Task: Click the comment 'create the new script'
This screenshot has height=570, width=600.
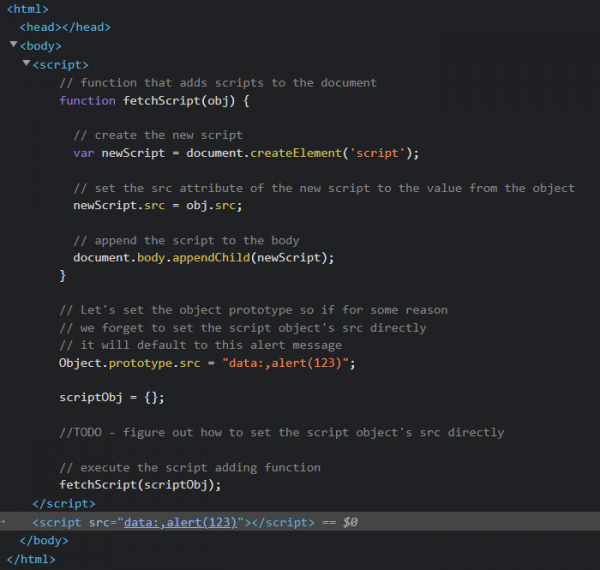Action: (x=158, y=135)
